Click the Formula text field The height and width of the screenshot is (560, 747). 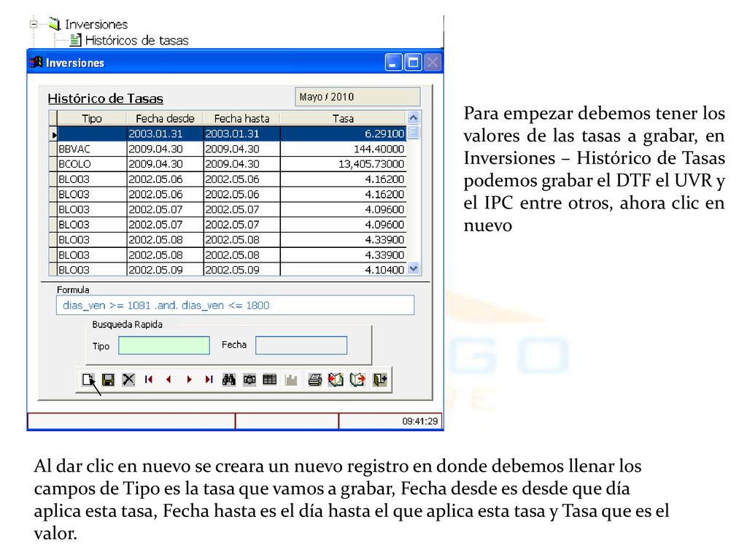(x=236, y=306)
